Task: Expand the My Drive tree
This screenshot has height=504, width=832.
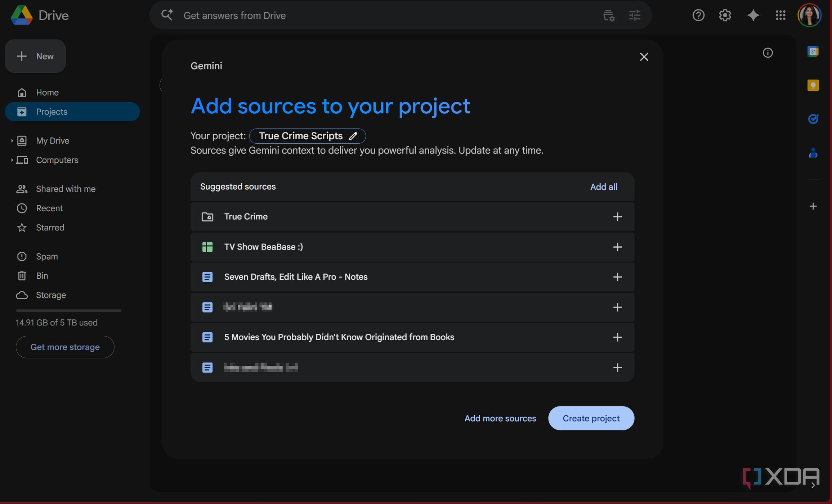Action: tap(12, 141)
